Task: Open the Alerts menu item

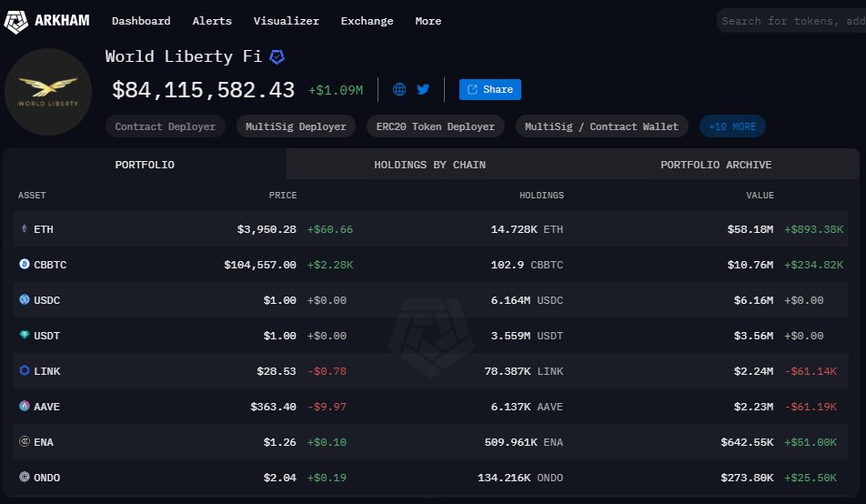Action: (x=212, y=21)
